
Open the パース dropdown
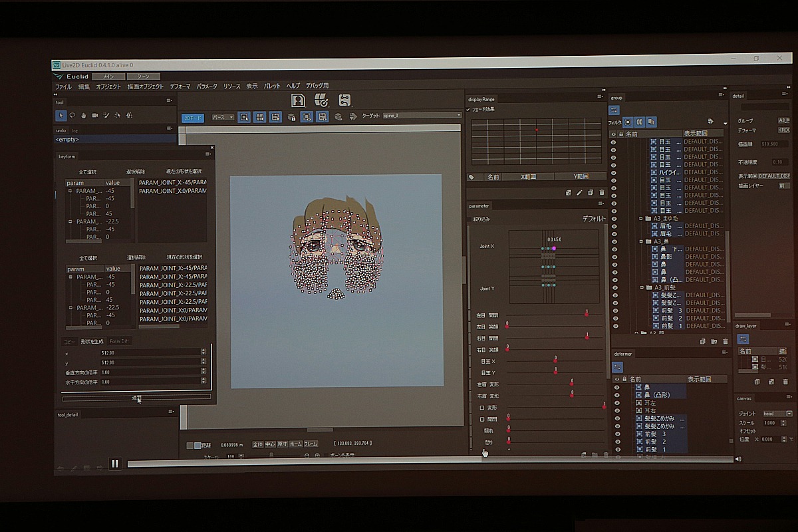[x=223, y=118]
